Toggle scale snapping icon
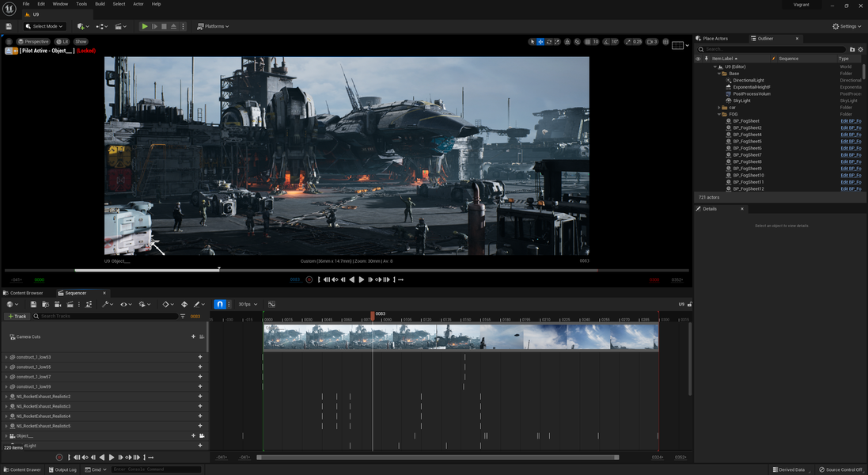This screenshot has height=475, width=868. [628, 41]
